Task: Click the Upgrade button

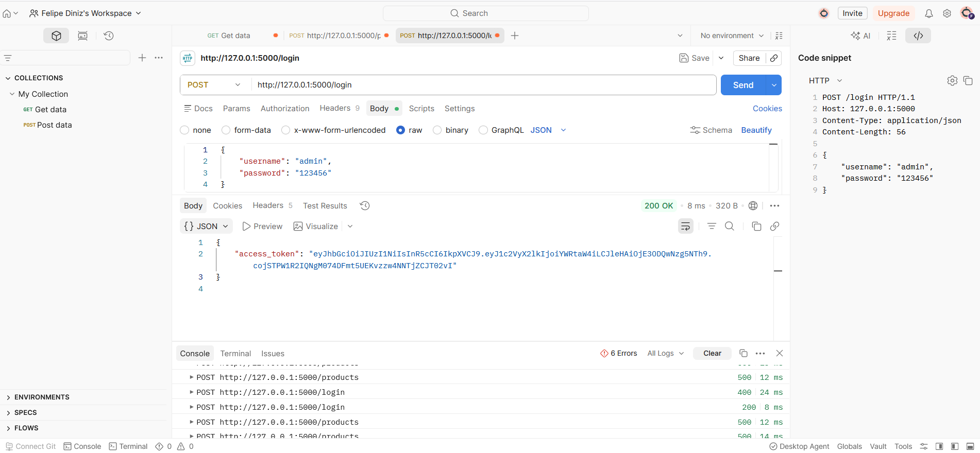Action: [893, 13]
